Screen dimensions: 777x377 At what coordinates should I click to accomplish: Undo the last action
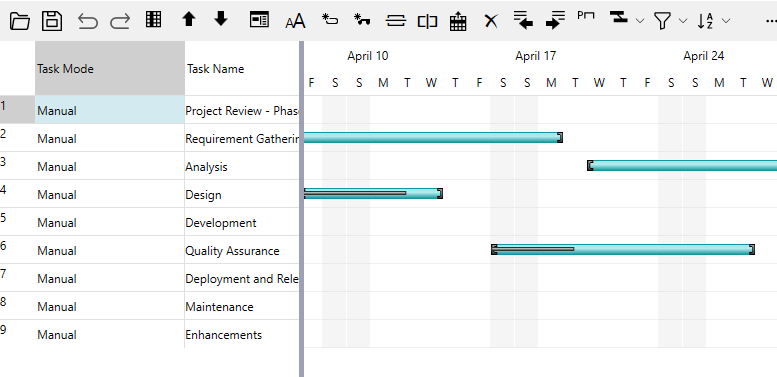pyautogui.click(x=88, y=21)
